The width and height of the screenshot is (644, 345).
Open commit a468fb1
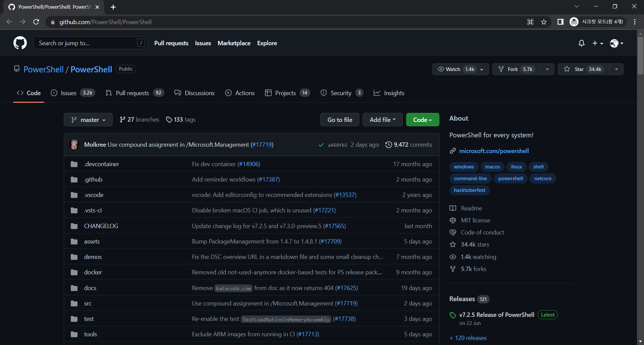(x=337, y=145)
